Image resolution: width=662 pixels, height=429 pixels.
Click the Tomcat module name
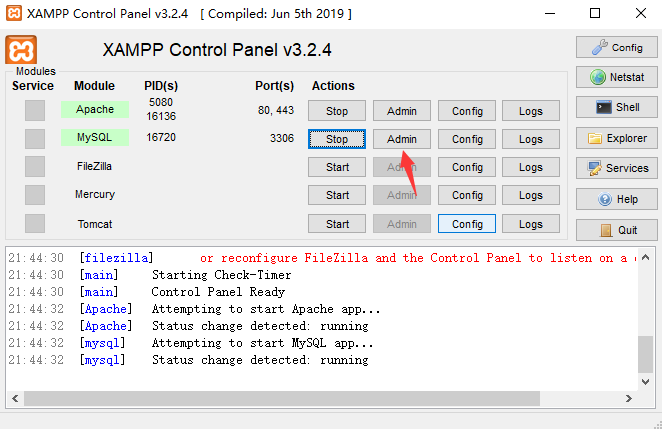tap(95, 224)
